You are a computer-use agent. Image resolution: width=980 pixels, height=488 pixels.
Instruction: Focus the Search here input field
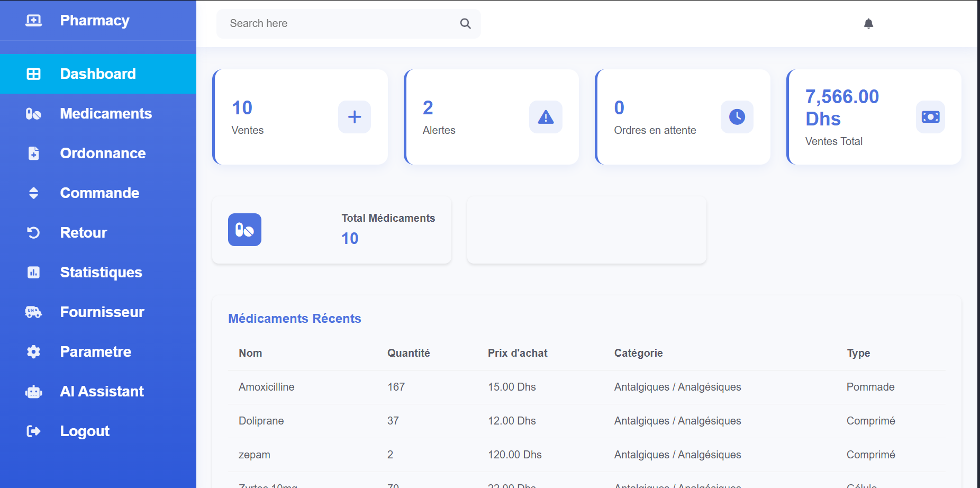[339, 23]
